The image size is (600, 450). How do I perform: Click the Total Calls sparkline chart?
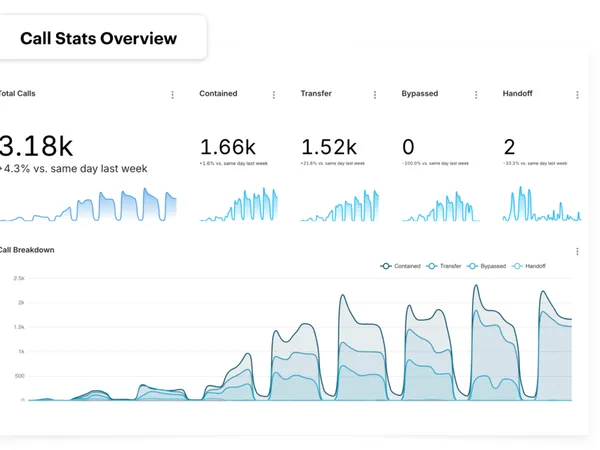[x=90, y=206]
